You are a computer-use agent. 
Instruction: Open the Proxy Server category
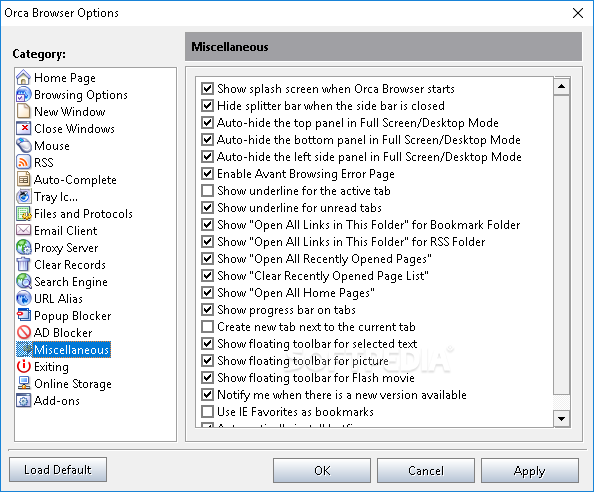[66, 248]
